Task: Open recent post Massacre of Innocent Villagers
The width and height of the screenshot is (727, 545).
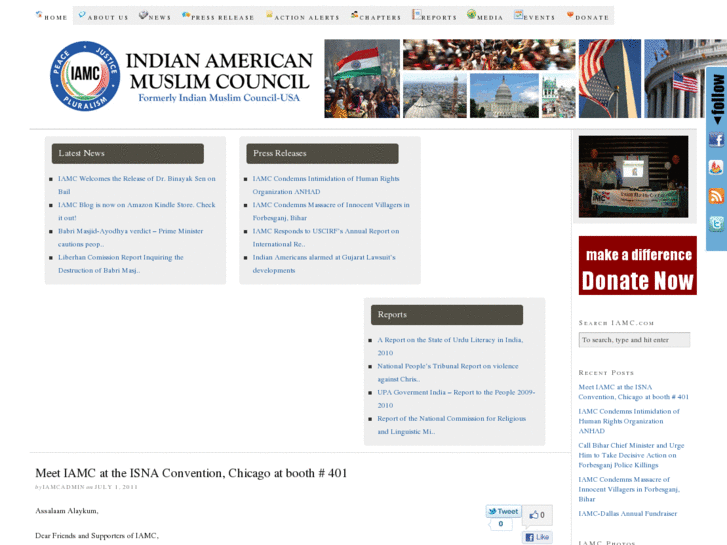Action: (x=629, y=489)
